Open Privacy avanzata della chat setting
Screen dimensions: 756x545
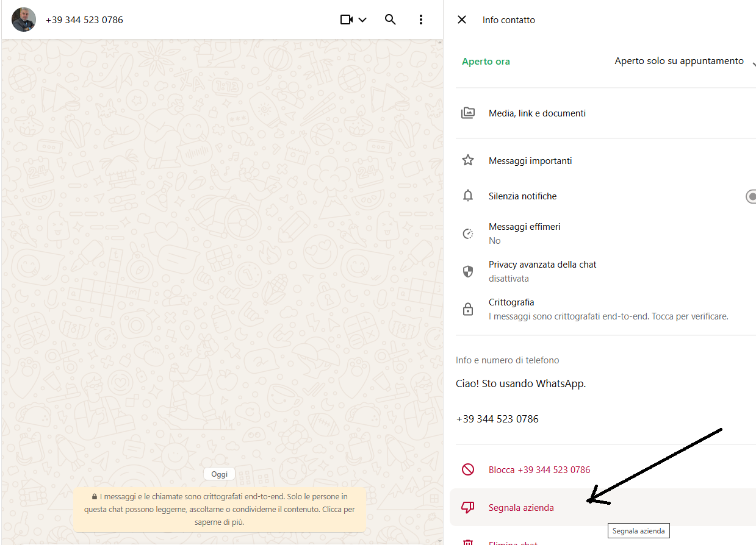tap(542, 271)
